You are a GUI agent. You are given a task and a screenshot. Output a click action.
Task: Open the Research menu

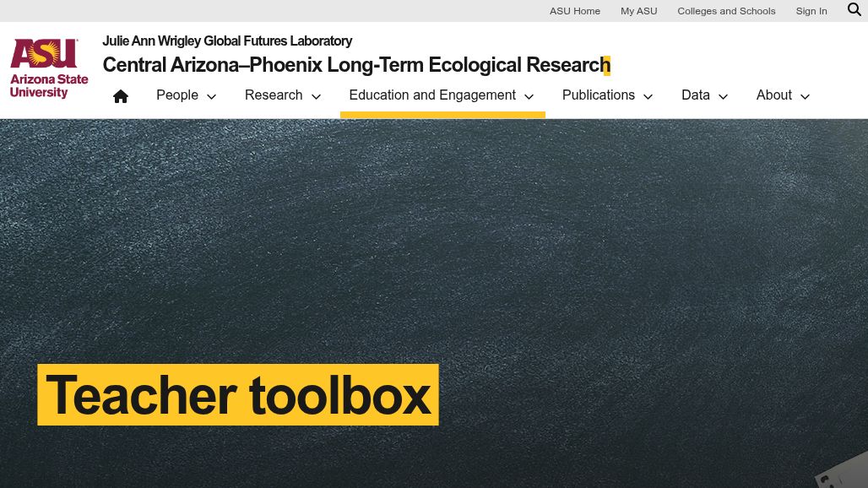[274, 95]
